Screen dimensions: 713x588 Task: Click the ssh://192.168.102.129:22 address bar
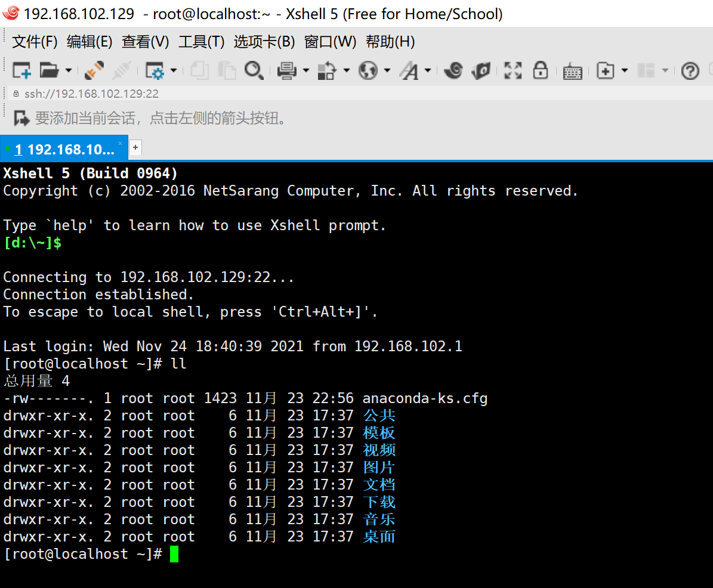[x=91, y=94]
